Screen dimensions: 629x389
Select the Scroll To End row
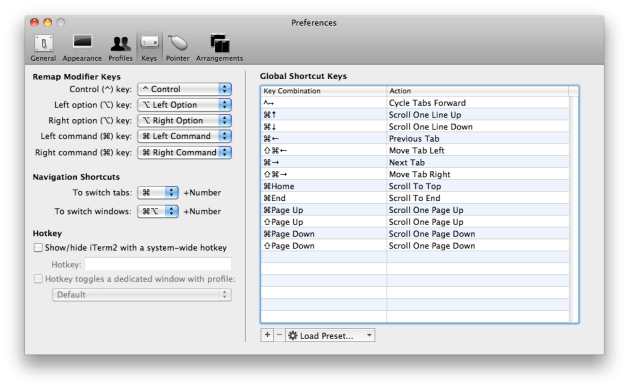[x=415, y=198]
